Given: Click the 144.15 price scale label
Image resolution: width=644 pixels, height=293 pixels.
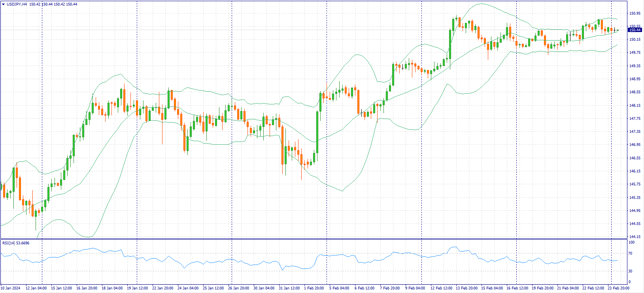Looking at the screenshot, I should [635, 237].
